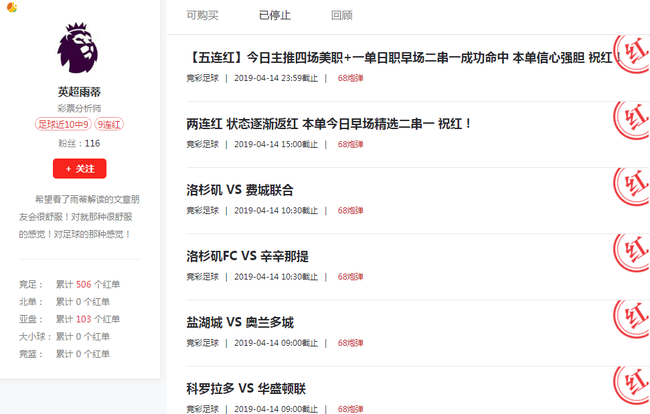Click the 2019-04-14 23:59截止 deadline text
This screenshot has height=414, width=650.
[x=276, y=78]
